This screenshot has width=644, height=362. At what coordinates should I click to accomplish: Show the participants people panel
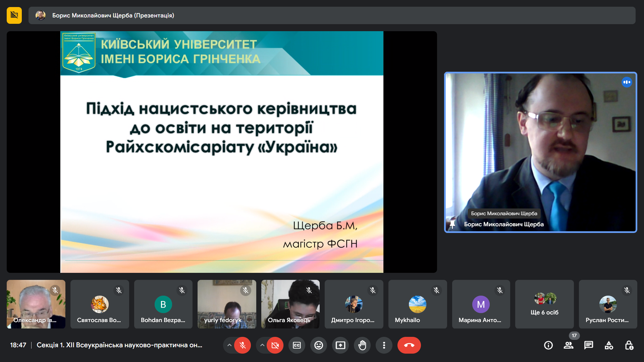[x=568, y=345]
